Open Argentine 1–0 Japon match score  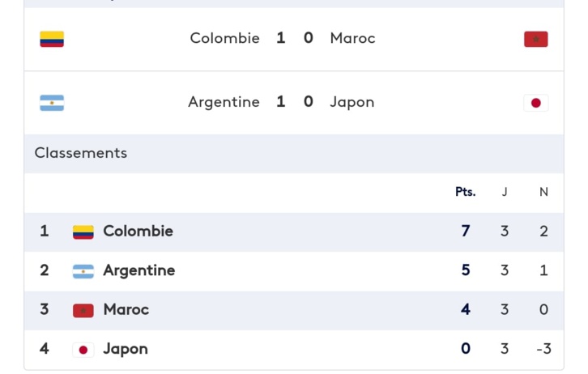coord(294,102)
